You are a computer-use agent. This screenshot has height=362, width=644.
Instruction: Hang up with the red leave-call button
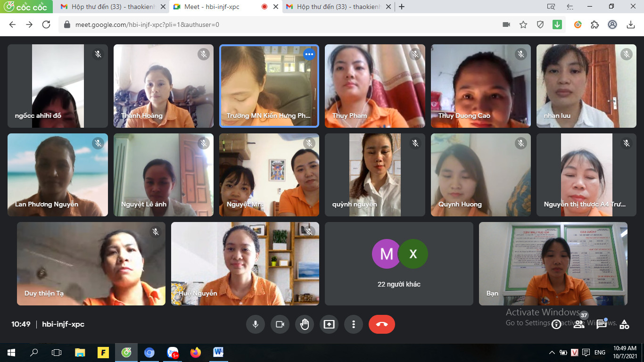(381, 324)
